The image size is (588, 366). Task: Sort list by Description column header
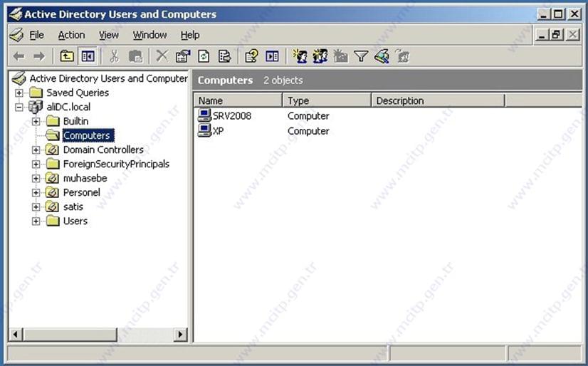click(438, 100)
